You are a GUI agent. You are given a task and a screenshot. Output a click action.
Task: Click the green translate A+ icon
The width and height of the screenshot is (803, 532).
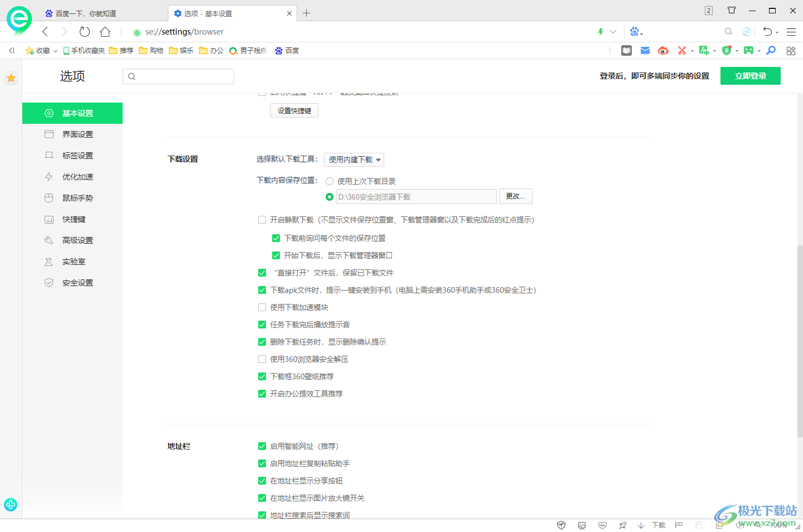(704, 51)
